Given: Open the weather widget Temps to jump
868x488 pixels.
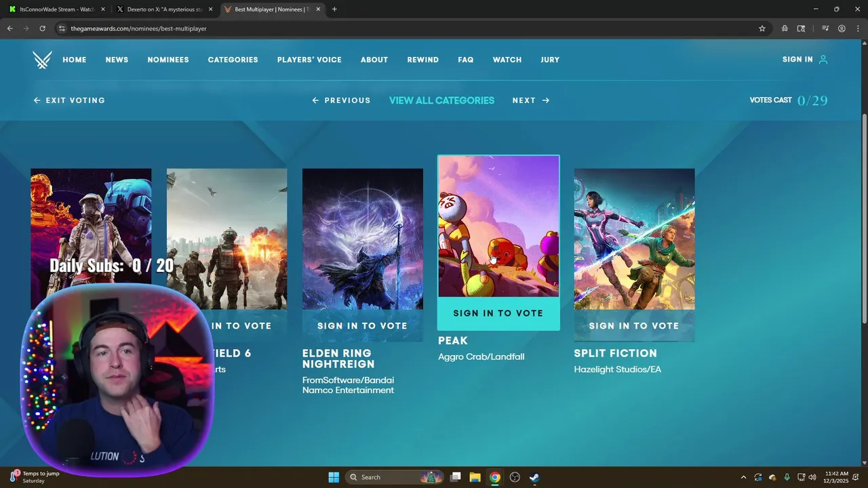Looking at the screenshot, I should coord(35,477).
